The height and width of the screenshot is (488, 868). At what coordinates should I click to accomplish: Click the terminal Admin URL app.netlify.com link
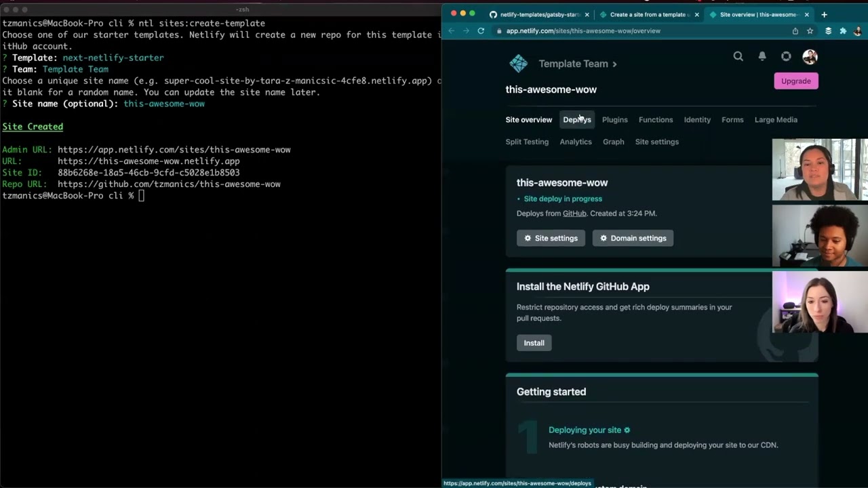(174, 150)
